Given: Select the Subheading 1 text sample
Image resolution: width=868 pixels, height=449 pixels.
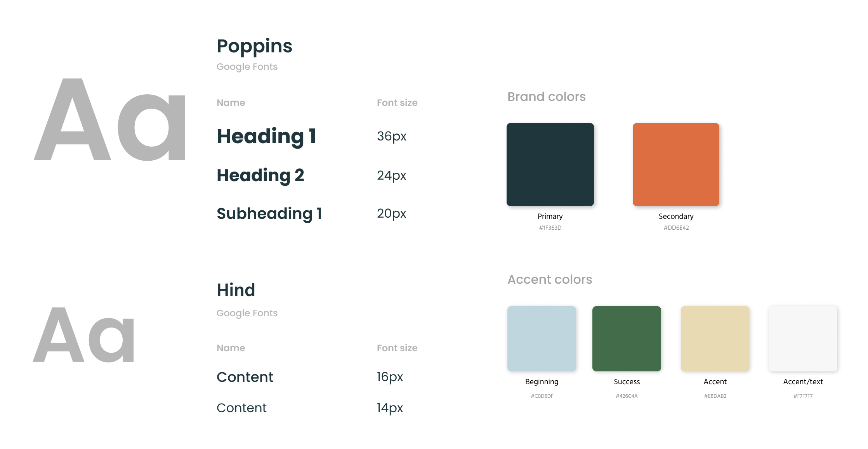Looking at the screenshot, I should coord(269,213).
